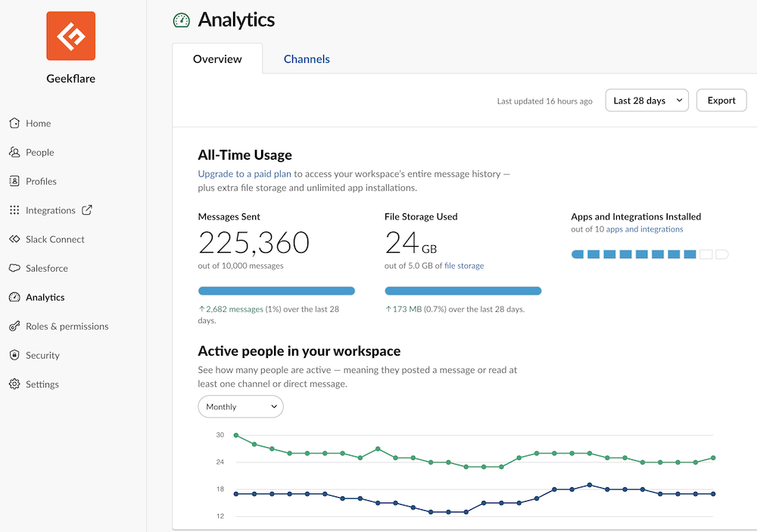
Task: Open the file storage link
Action: pos(464,266)
